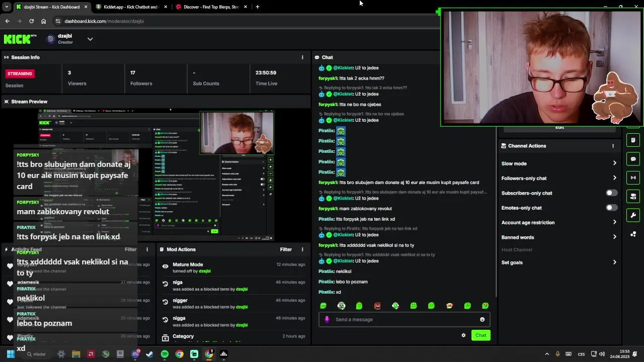This screenshot has height=362, width=644.
Task: Click the Edit button above Channel Actions
Action: (x=559, y=128)
